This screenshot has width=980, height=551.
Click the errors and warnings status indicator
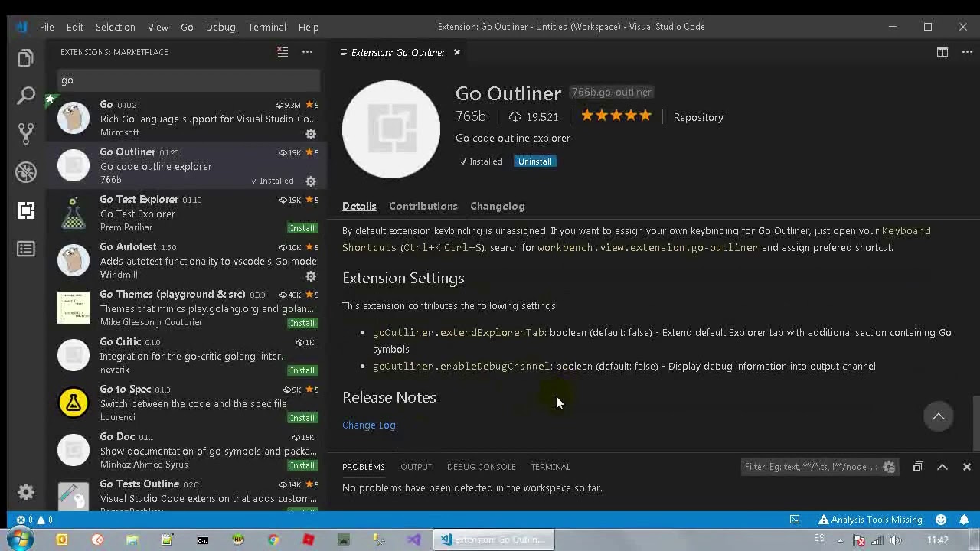34,520
